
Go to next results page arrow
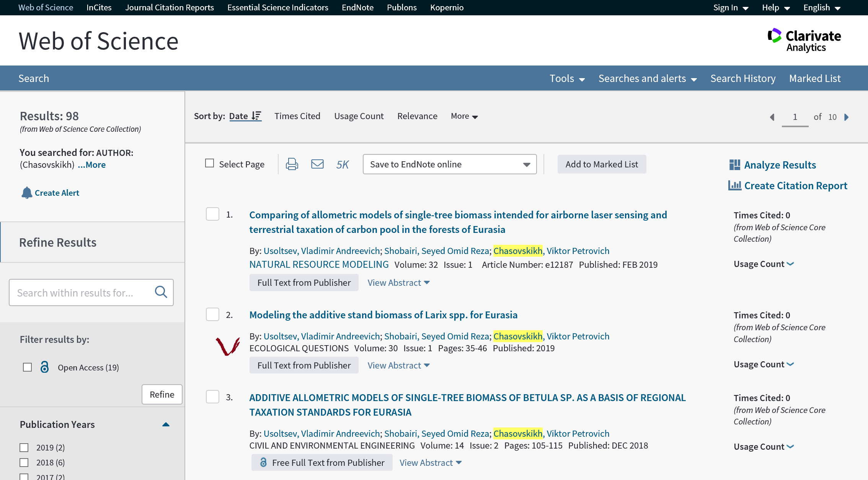point(846,117)
